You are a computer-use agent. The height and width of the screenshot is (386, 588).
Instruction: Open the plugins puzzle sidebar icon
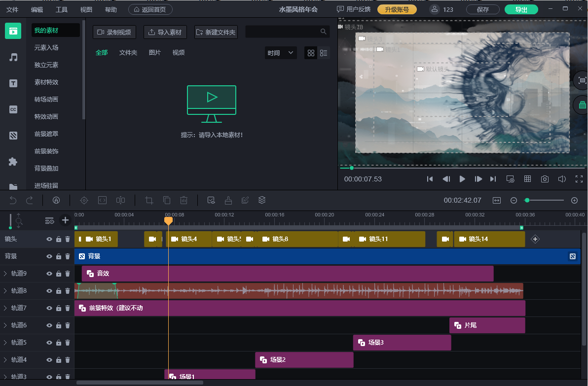pos(13,162)
